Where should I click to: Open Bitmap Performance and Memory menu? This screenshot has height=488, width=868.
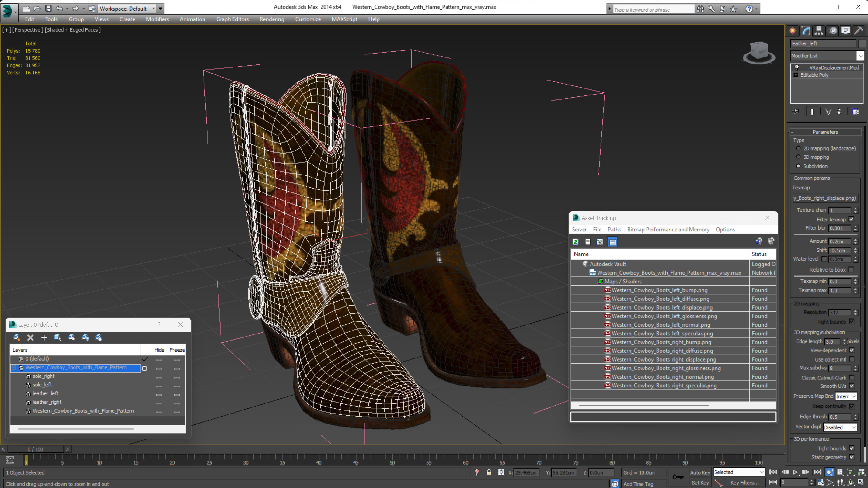668,229
